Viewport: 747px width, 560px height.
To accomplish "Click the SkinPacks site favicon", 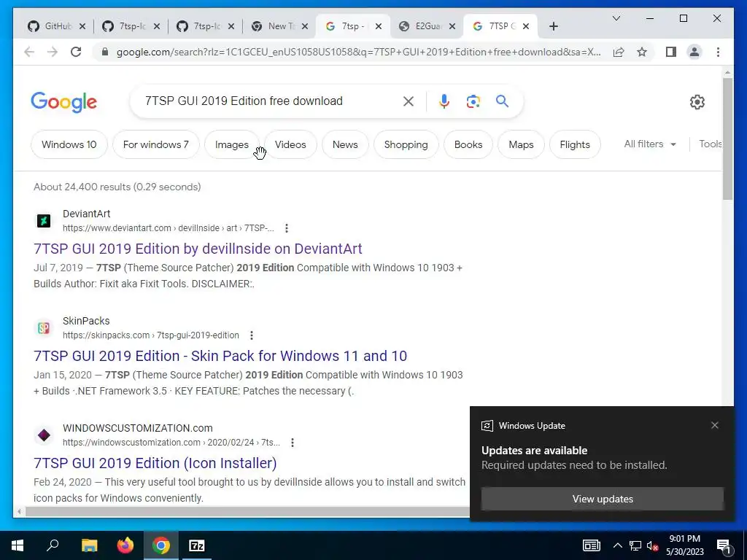I will [44, 328].
